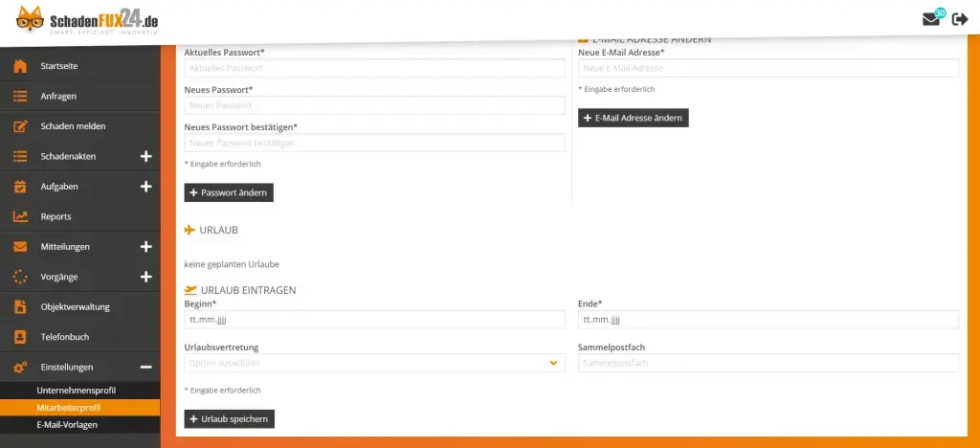Open Unternehmensprofil in the sidebar
This screenshot has width=980, height=448.
(x=76, y=391)
